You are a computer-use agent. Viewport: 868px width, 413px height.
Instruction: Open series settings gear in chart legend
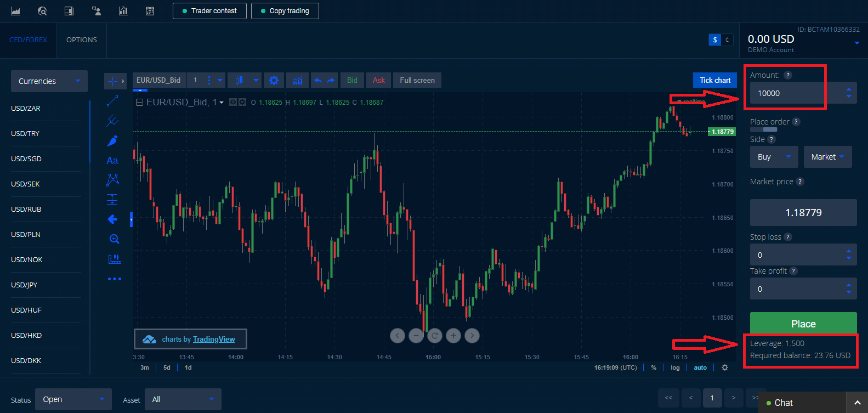tap(242, 102)
